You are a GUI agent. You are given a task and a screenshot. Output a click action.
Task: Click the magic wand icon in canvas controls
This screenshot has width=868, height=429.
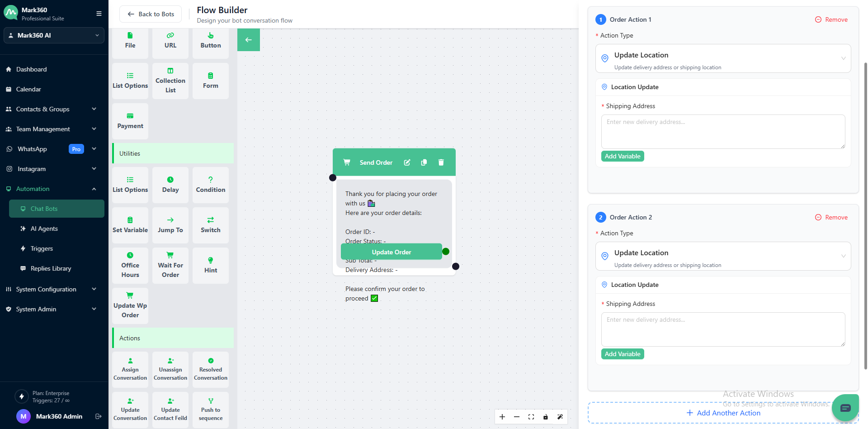[x=560, y=417]
